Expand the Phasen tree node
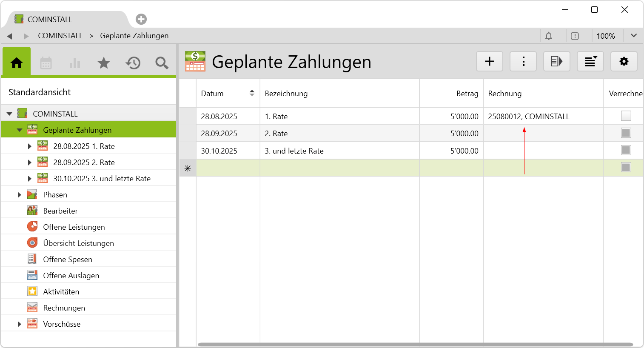 pyautogui.click(x=19, y=195)
